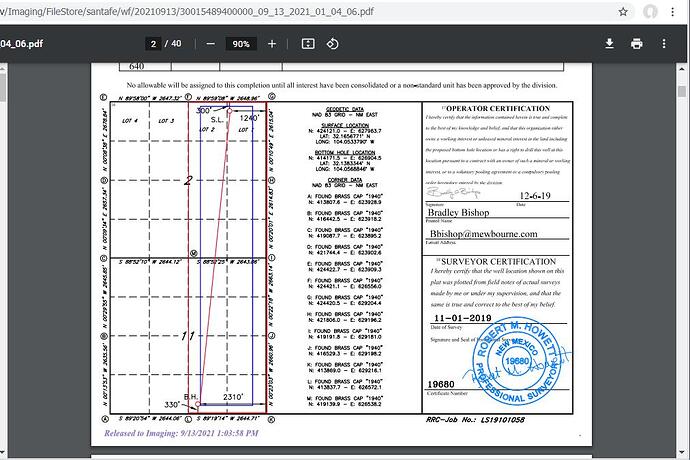Print the PDF document
Screen dimensions: 690x460
coord(637,44)
